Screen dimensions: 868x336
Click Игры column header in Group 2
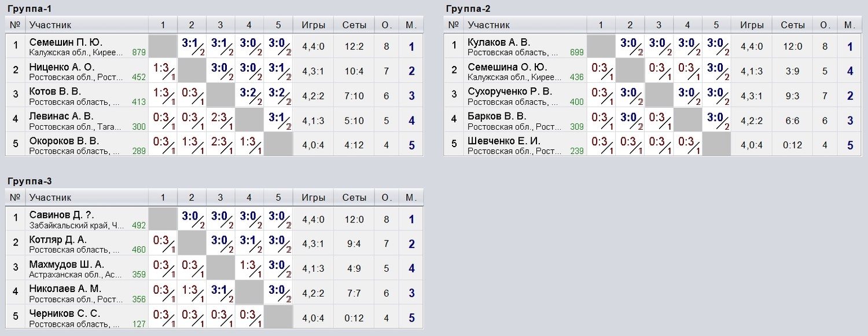[x=752, y=25]
